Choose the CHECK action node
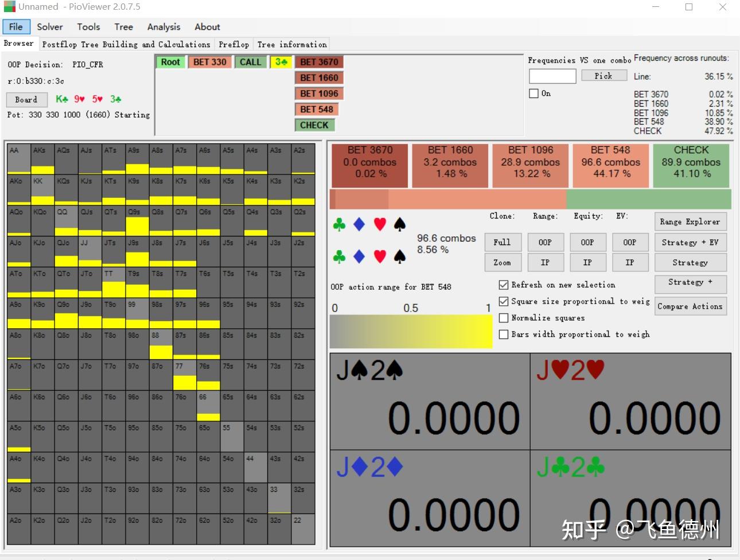740x560 pixels. tap(314, 125)
